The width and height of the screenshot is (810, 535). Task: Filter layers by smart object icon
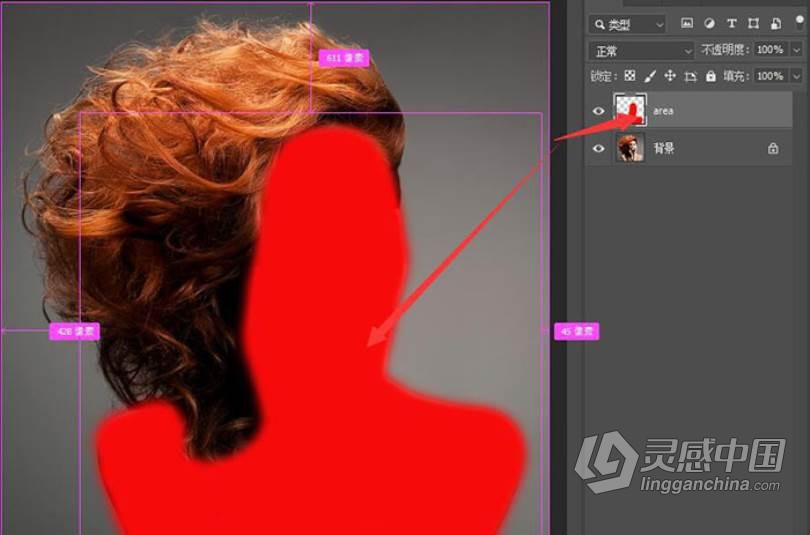(776, 23)
